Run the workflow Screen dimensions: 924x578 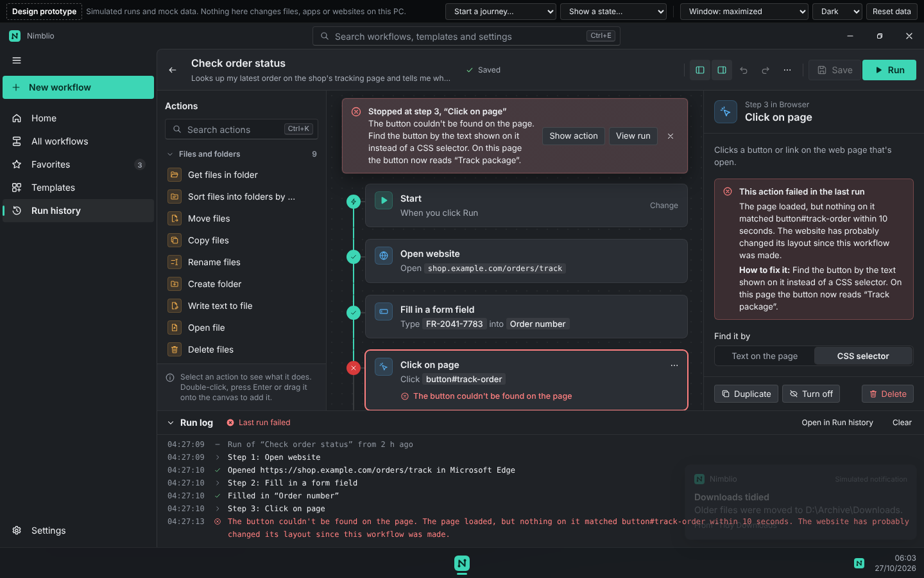pyautogui.click(x=889, y=70)
